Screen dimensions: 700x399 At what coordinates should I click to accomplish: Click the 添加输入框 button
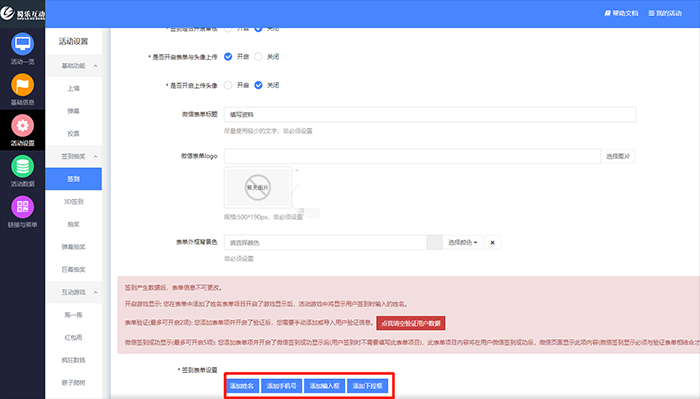pyautogui.click(x=325, y=386)
